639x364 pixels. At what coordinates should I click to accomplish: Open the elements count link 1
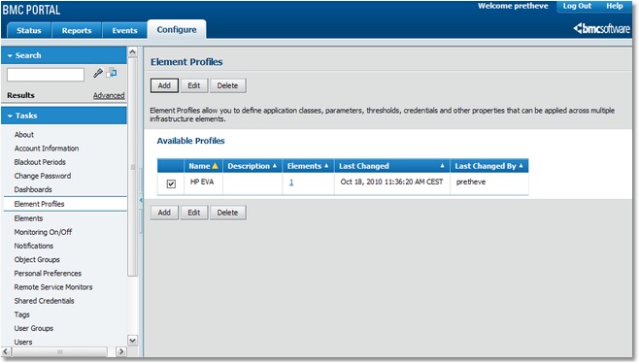291,182
